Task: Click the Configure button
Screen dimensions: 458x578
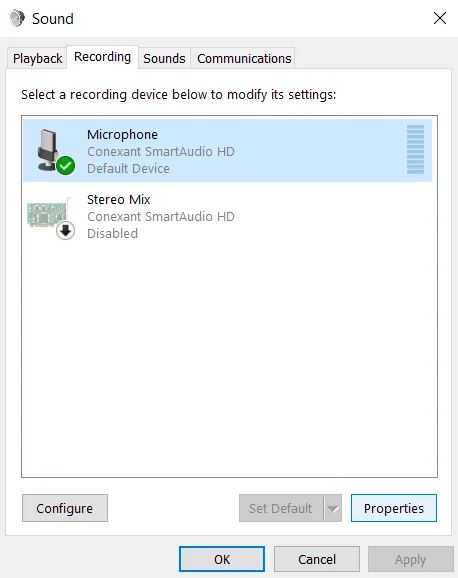Action: click(65, 508)
